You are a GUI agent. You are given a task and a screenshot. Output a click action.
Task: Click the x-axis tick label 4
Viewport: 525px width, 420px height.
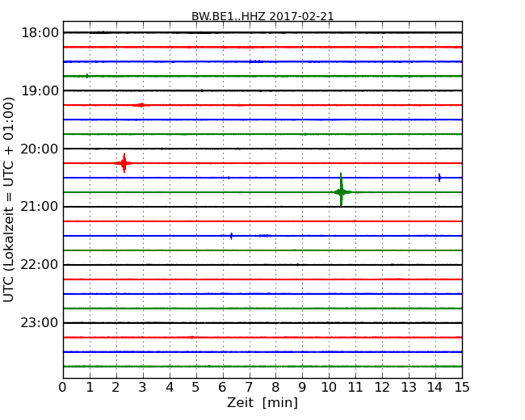tap(170, 388)
